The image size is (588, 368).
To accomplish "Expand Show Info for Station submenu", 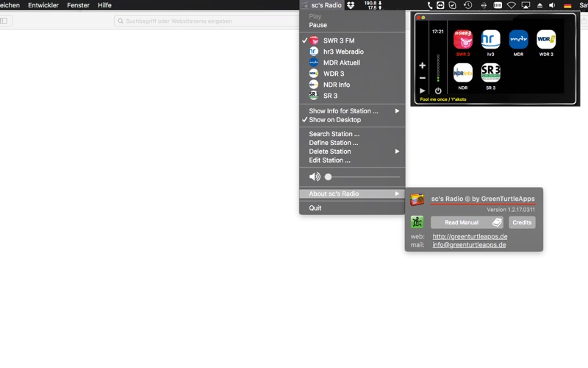I will (x=352, y=111).
